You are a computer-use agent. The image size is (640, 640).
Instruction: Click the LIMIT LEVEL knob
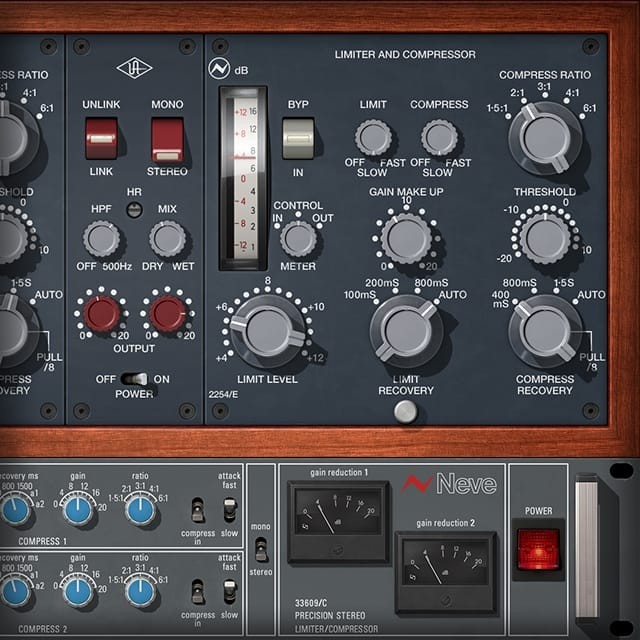click(x=267, y=330)
